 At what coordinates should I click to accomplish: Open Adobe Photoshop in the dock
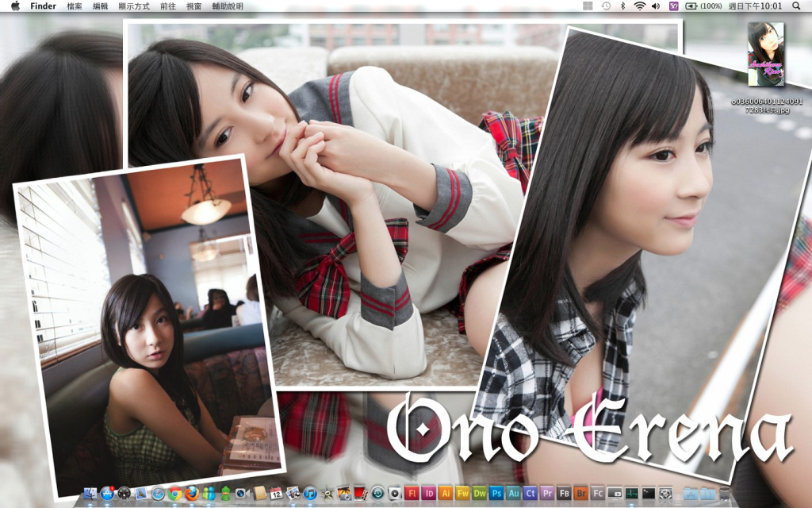point(496,493)
